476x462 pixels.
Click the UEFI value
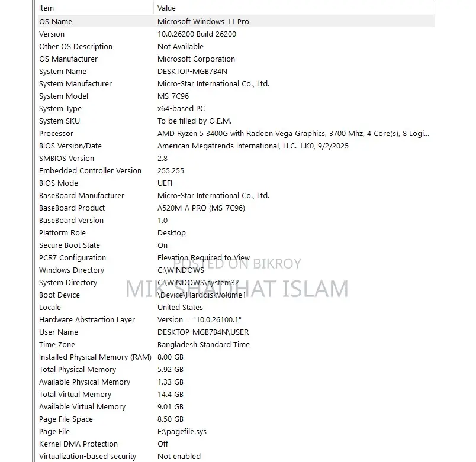pos(165,183)
